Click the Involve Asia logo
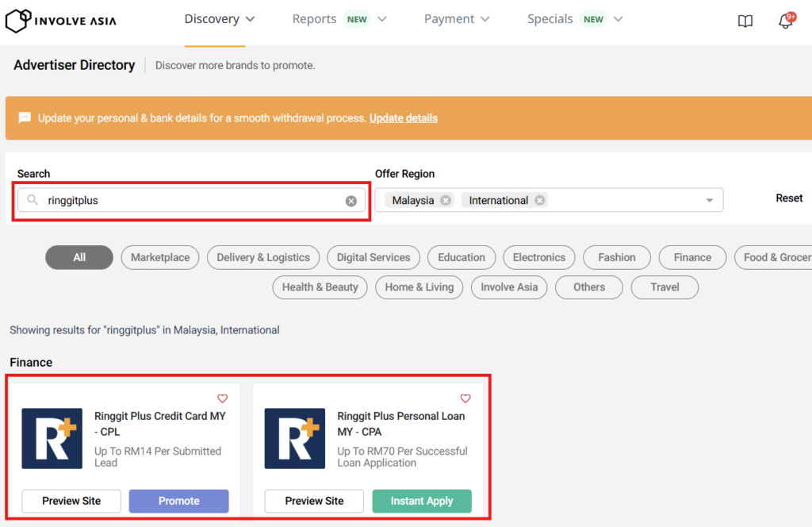The height and width of the screenshot is (527, 812). 61,20
